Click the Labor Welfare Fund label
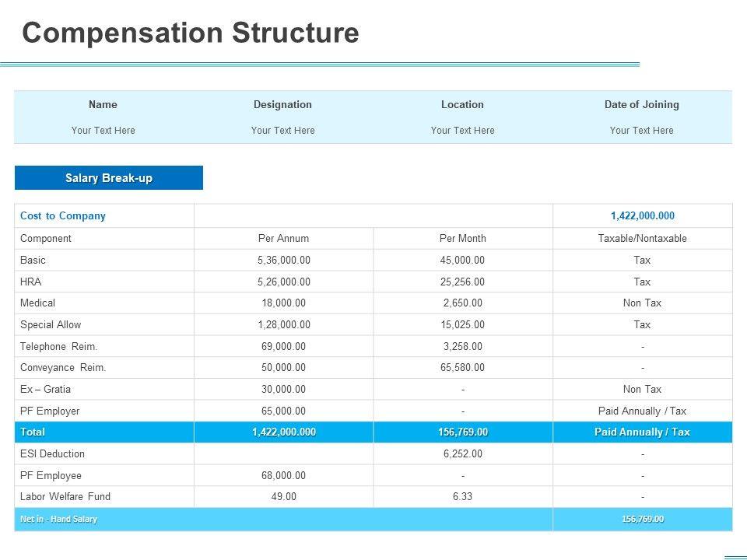Screen dimensions: 747x560 pyautogui.click(x=65, y=497)
